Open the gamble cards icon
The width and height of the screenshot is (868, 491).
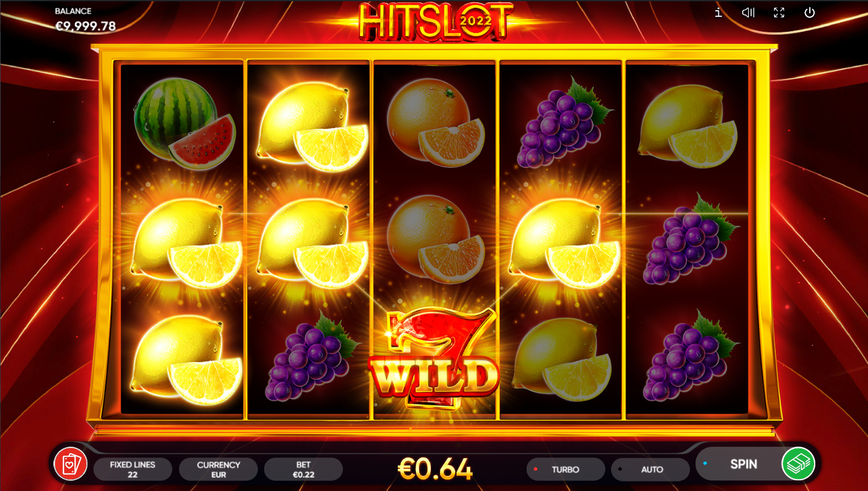tap(71, 464)
